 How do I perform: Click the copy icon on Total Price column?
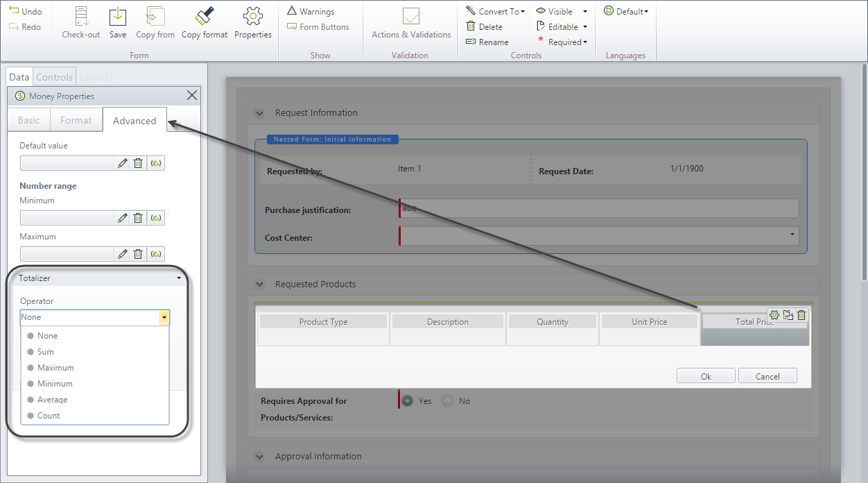coord(788,315)
